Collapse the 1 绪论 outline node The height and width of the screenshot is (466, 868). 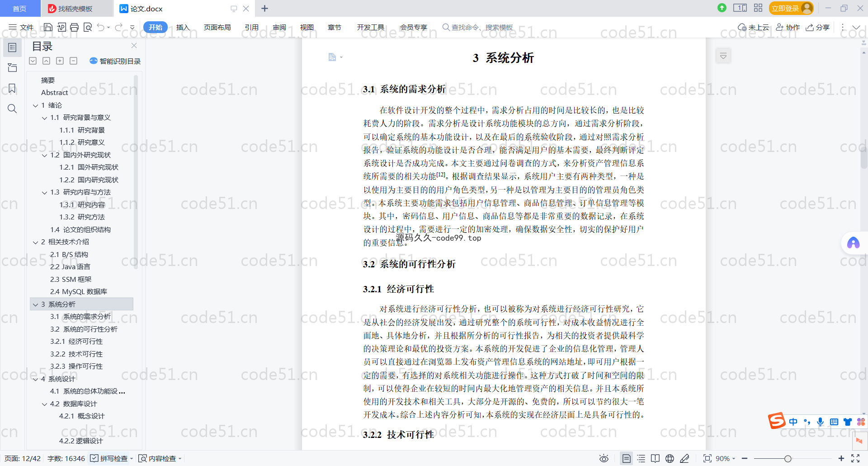click(35, 105)
